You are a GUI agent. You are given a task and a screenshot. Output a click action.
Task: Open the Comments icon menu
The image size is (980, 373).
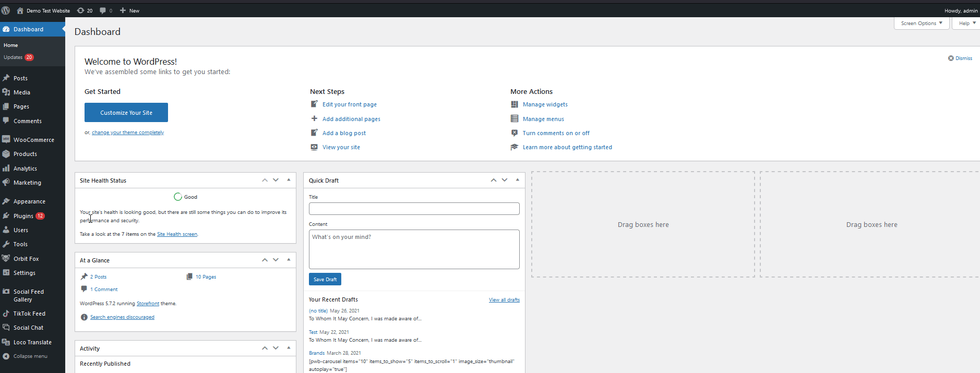[x=6, y=121]
